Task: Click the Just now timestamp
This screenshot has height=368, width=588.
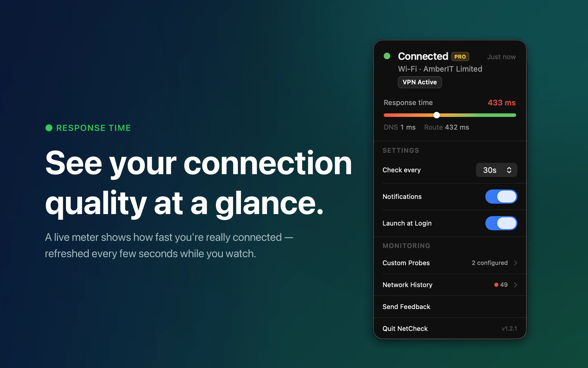Action: click(501, 57)
